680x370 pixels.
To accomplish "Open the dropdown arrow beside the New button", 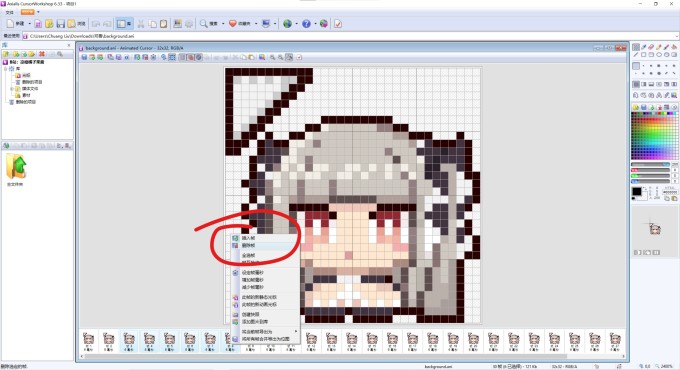I will point(29,24).
